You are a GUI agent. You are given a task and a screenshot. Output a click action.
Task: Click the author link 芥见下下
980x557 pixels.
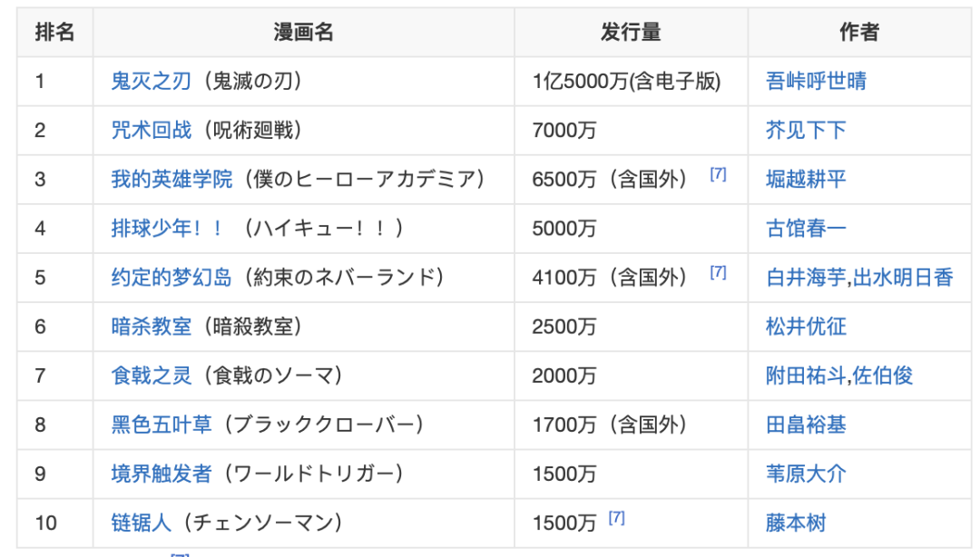click(806, 131)
